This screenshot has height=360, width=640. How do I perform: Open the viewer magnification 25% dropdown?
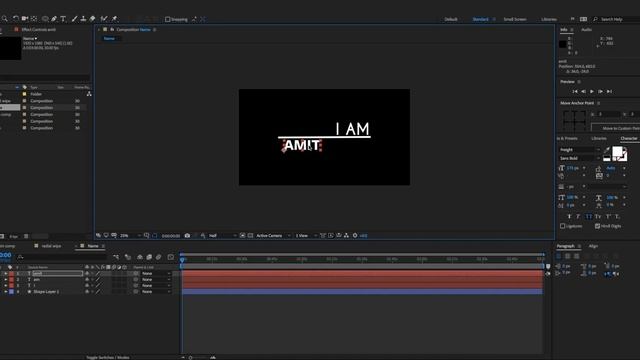(x=130, y=236)
